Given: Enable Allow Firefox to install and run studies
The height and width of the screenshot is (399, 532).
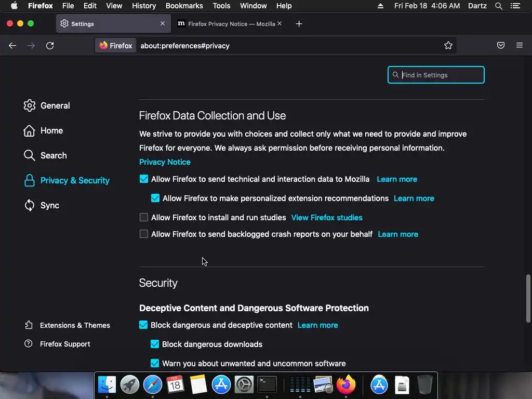Looking at the screenshot, I should tap(144, 217).
